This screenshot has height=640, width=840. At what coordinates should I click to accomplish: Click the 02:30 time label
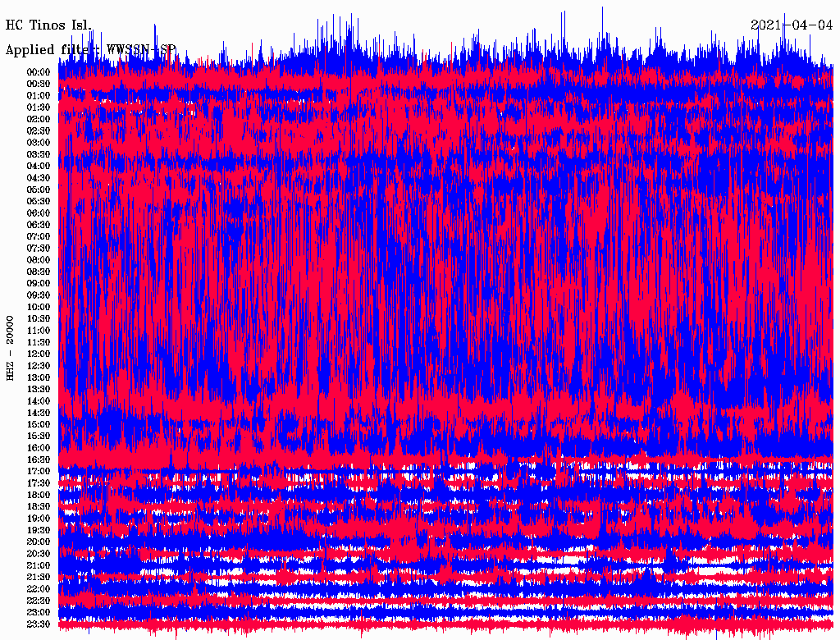point(39,131)
